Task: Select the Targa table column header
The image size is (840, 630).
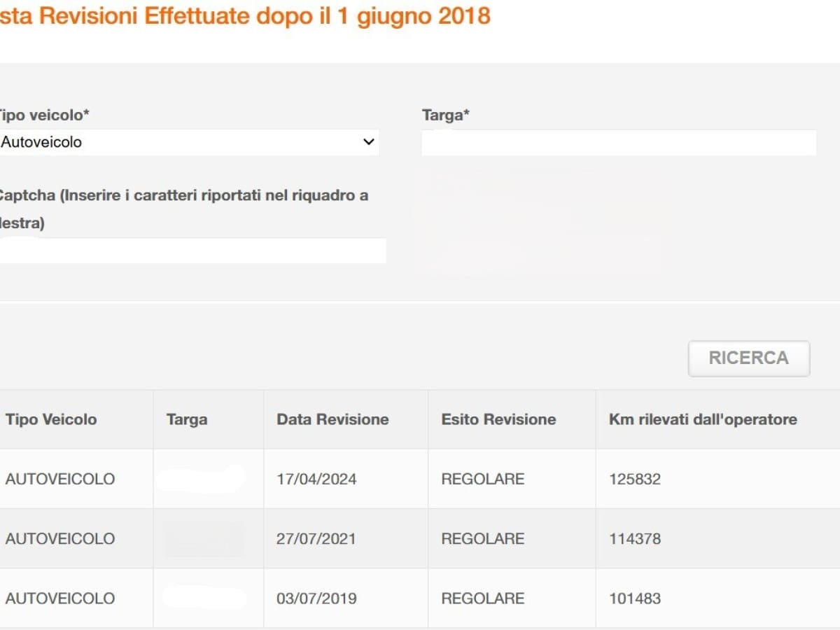Action: click(x=187, y=419)
